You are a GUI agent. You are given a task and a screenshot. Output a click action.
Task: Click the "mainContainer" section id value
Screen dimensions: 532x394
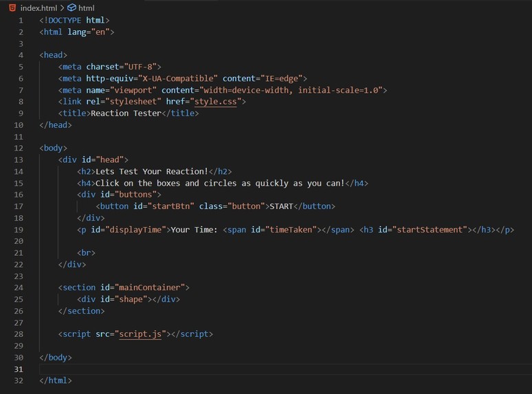click(x=150, y=287)
